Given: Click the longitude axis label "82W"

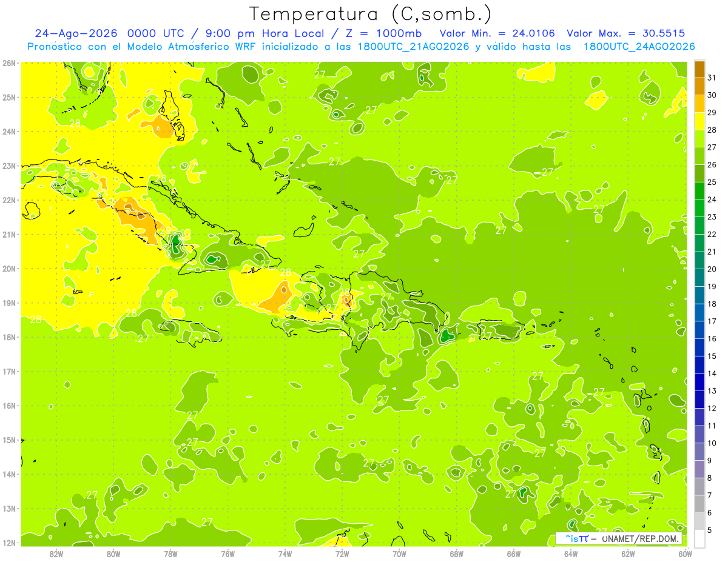Looking at the screenshot, I should pyautogui.click(x=56, y=554).
